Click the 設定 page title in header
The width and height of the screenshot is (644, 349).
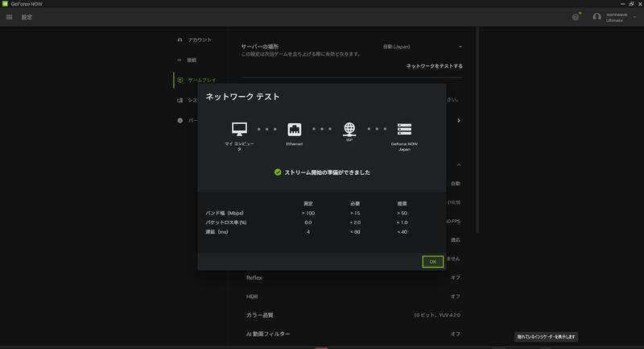point(27,17)
